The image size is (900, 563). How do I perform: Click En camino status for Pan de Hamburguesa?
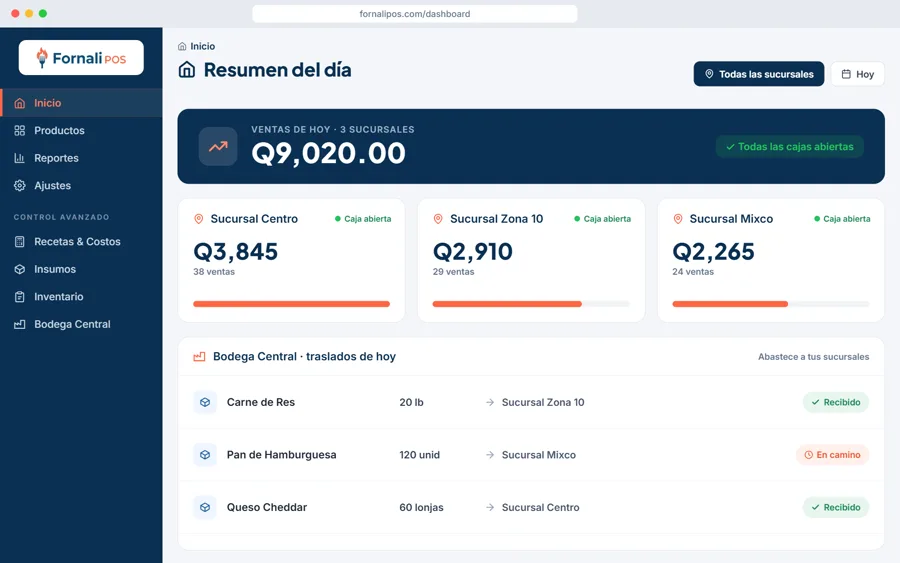pos(832,455)
